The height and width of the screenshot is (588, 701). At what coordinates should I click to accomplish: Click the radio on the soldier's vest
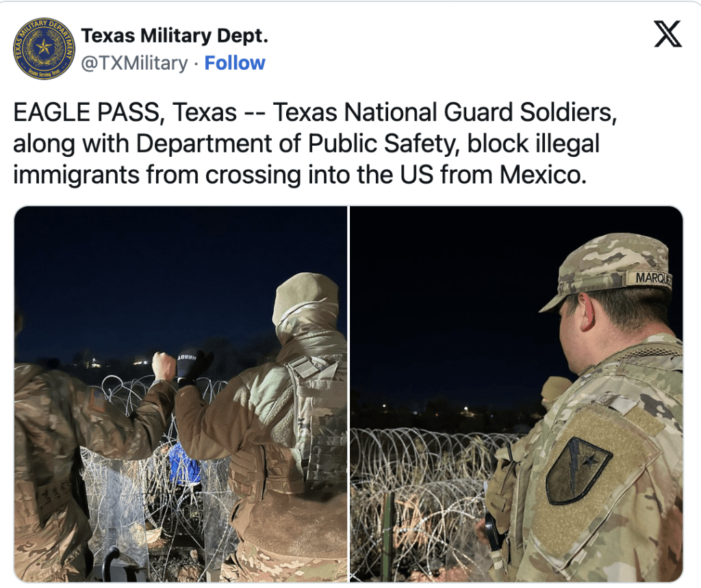(494, 531)
